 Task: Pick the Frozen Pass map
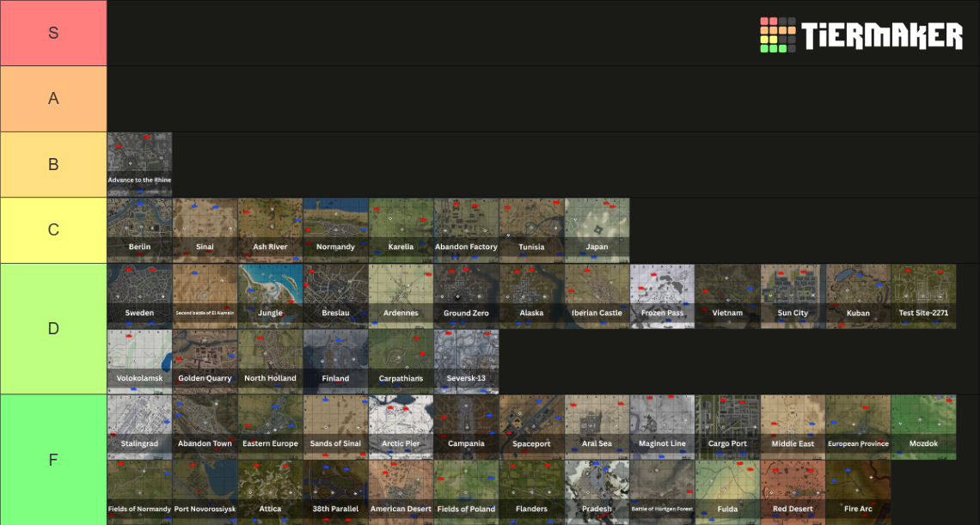[662, 296]
